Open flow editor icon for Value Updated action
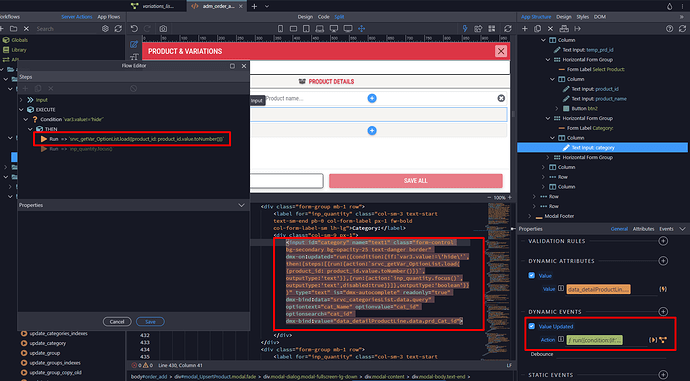Viewport: 690px width, 381px height. point(663,340)
